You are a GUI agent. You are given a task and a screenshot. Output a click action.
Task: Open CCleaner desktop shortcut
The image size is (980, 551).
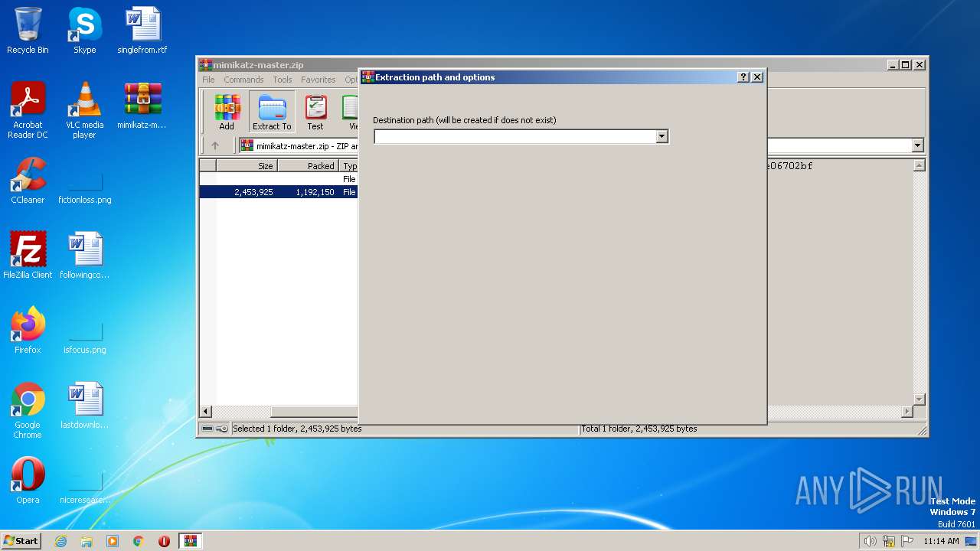pyautogui.click(x=28, y=181)
